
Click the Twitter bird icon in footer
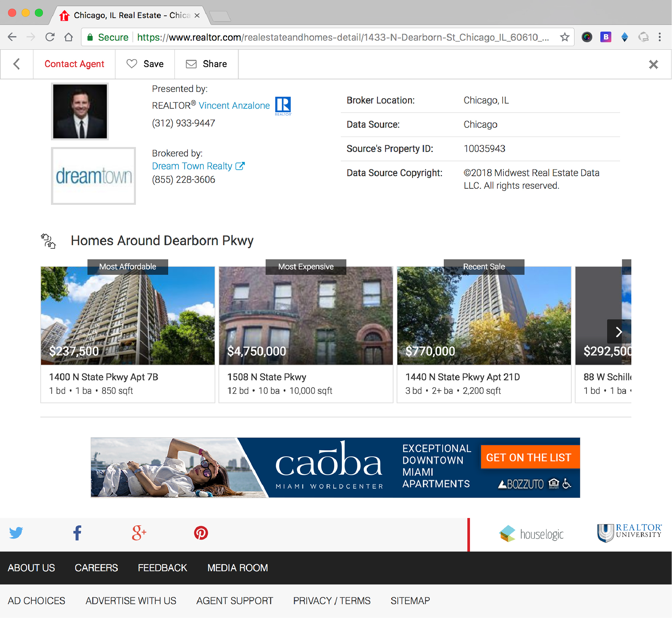(x=16, y=533)
